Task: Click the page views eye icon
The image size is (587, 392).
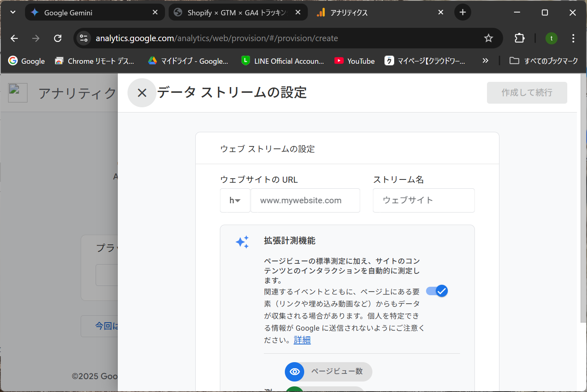Action: [x=295, y=371]
